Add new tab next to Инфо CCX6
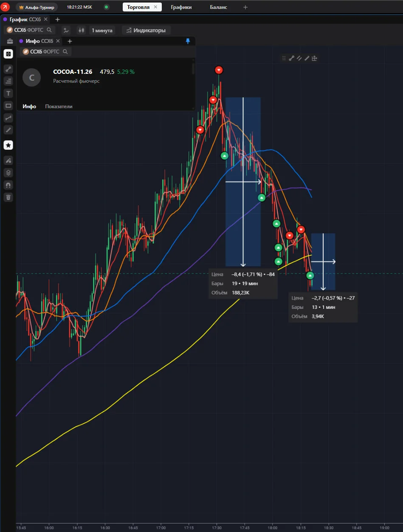The height and width of the screenshot is (532, 403). 70,41
